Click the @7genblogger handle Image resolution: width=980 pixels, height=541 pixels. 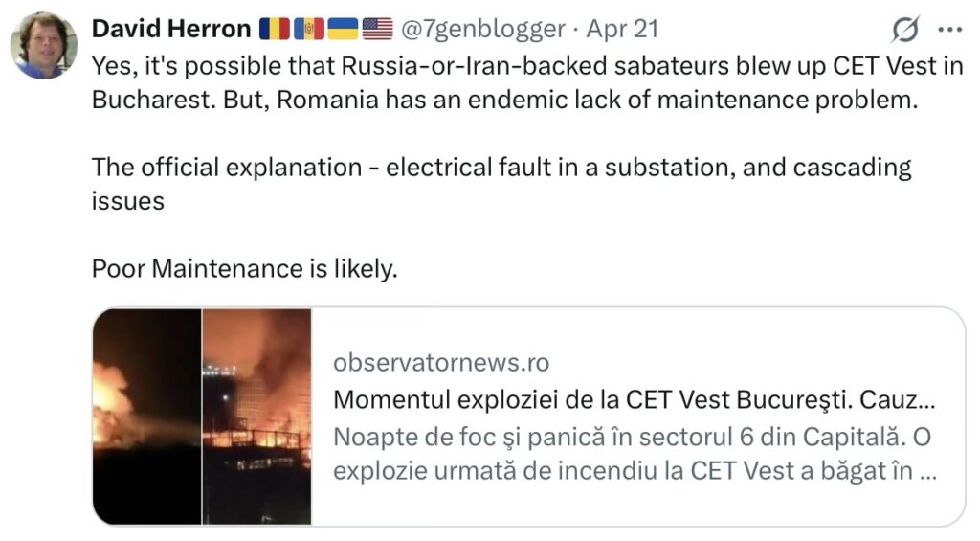(481, 30)
